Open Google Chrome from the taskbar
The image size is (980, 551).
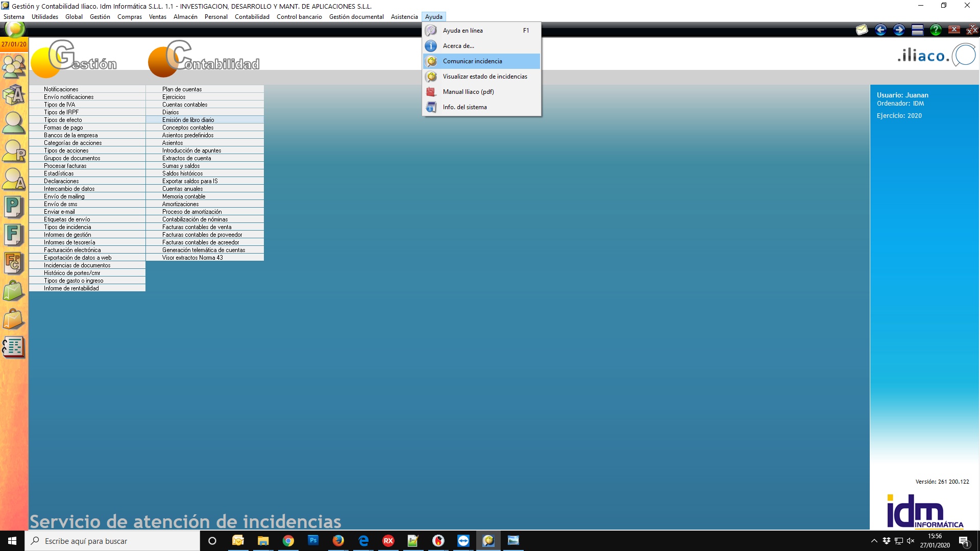tap(288, 541)
